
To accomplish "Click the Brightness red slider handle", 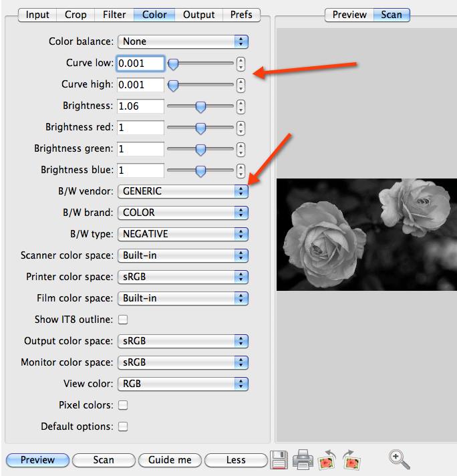I will (x=200, y=128).
